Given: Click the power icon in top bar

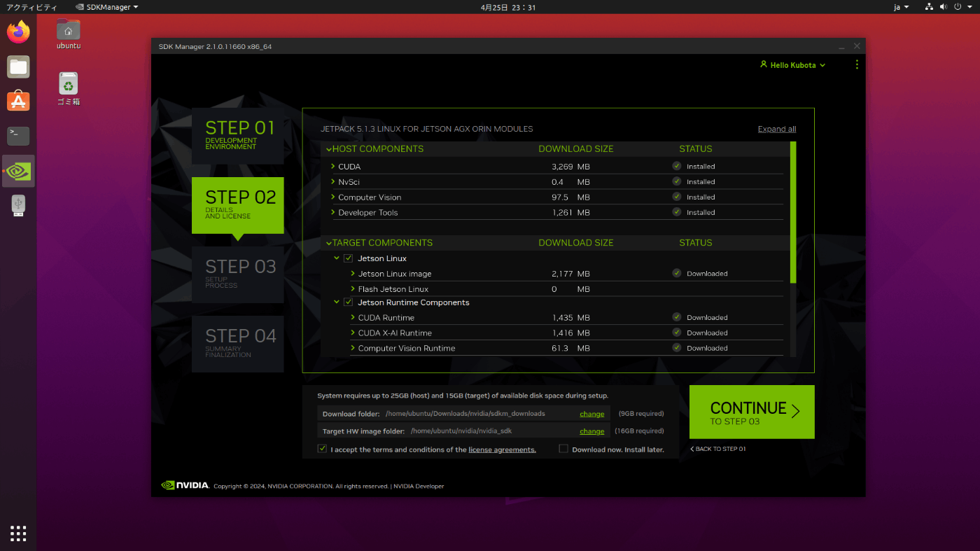Looking at the screenshot, I should (958, 7).
